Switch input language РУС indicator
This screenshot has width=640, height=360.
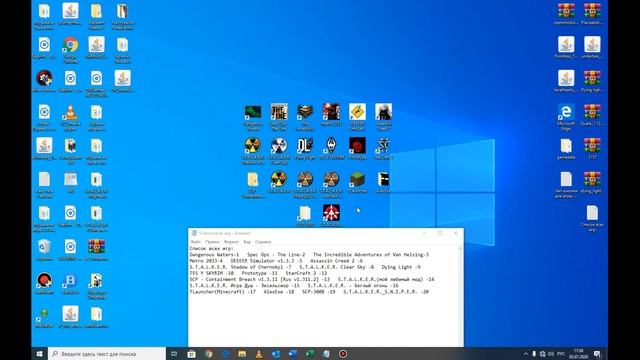(x=561, y=354)
